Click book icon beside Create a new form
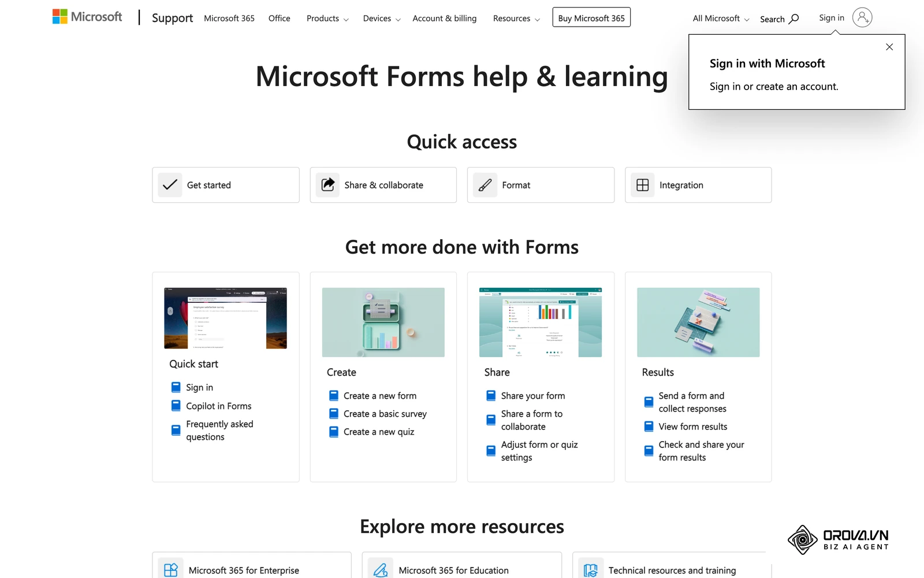Image resolution: width=924 pixels, height=578 pixels. click(334, 396)
